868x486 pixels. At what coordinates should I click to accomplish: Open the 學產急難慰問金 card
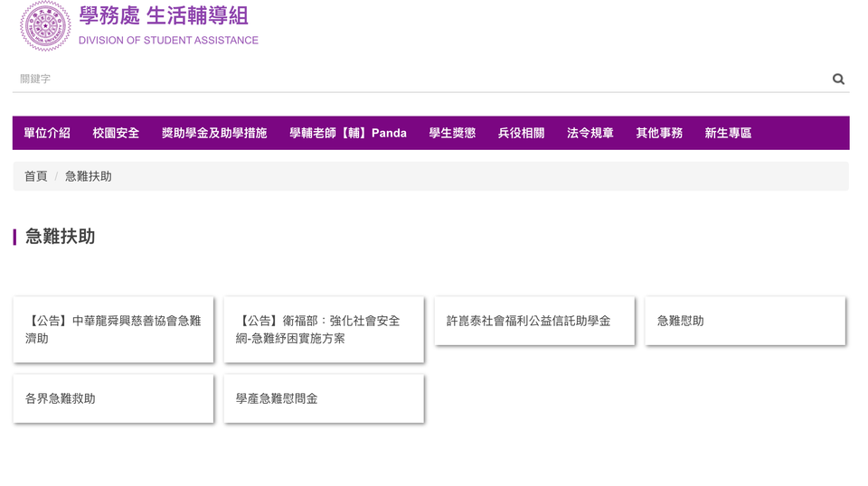point(324,398)
